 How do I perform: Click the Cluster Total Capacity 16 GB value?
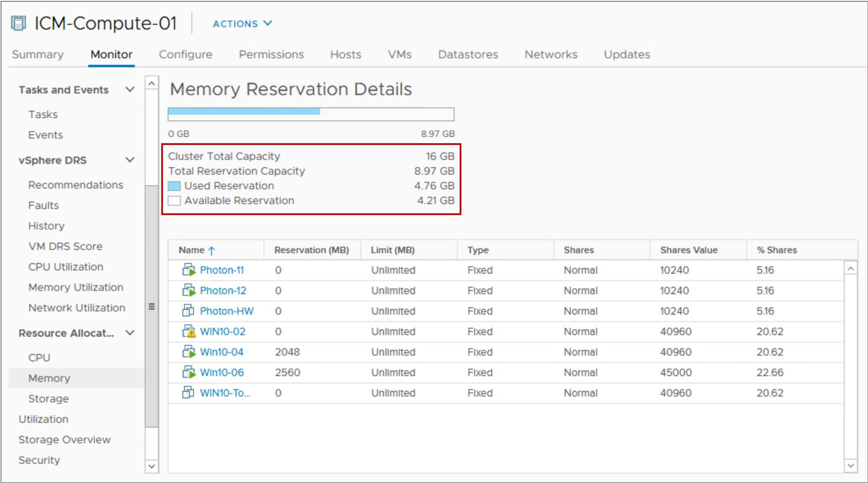click(440, 156)
